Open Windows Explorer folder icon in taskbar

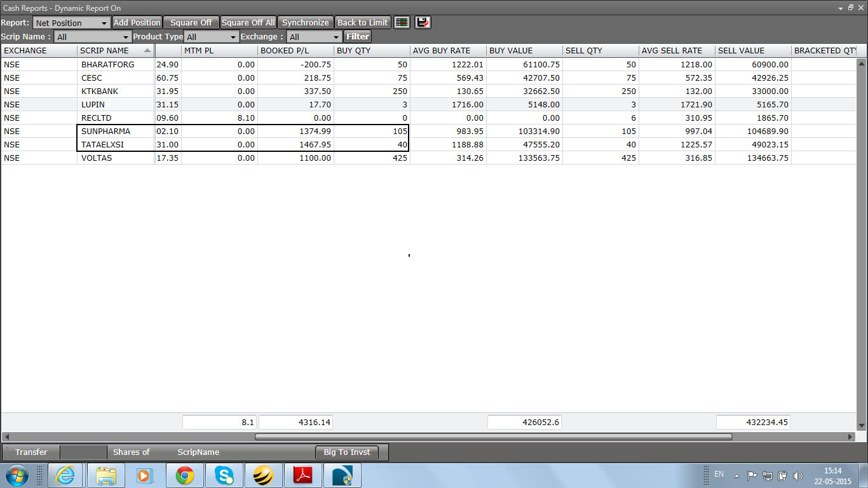(105, 475)
